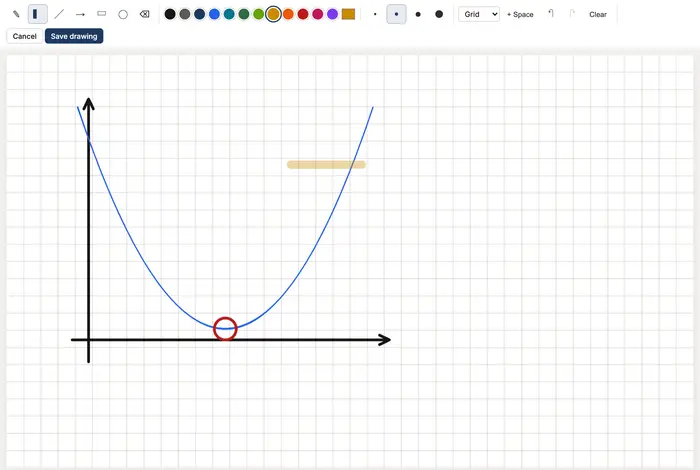Image resolution: width=700 pixels, height=470 pixels.
Task: Select the rectangle shape tool
Action: click(102, 14)
